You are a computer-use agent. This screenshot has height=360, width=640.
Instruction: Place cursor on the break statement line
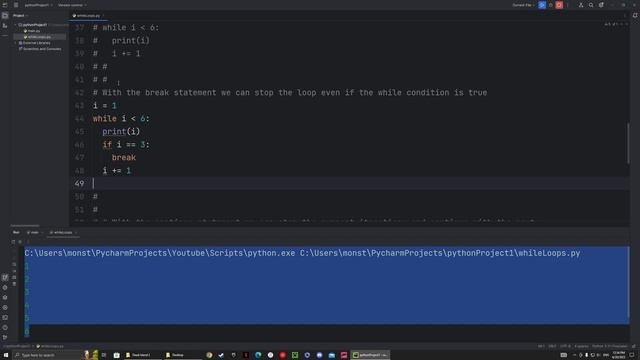point(124,158)
